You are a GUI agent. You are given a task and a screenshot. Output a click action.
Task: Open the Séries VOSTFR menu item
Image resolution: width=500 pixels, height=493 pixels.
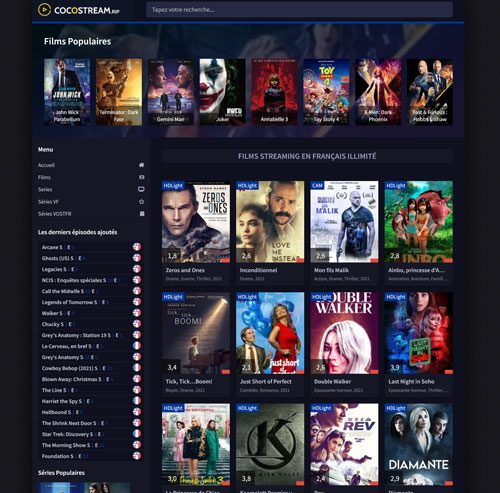(55, 214)
